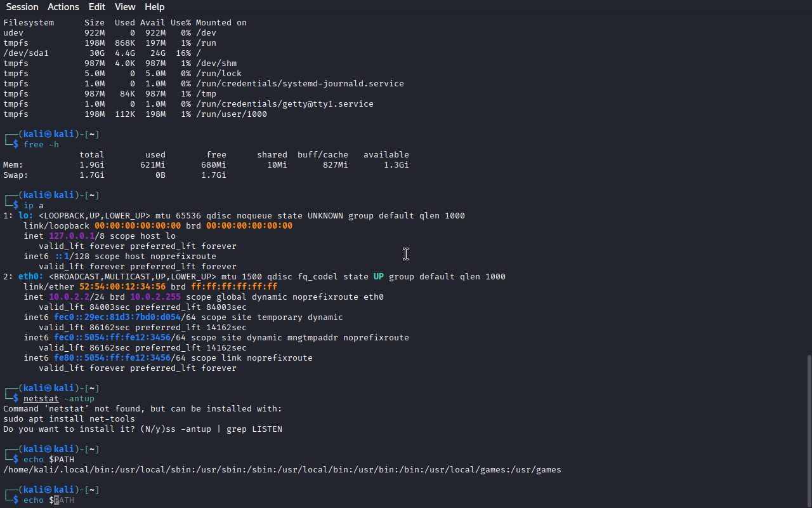Viewport: 812px width, 508px height.
Task: Click the block cursor on the last prompt line
Action: tap(56, 500)
